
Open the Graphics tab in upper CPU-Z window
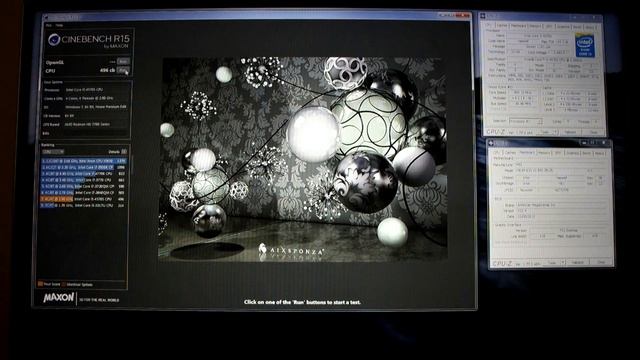point(563,26)
